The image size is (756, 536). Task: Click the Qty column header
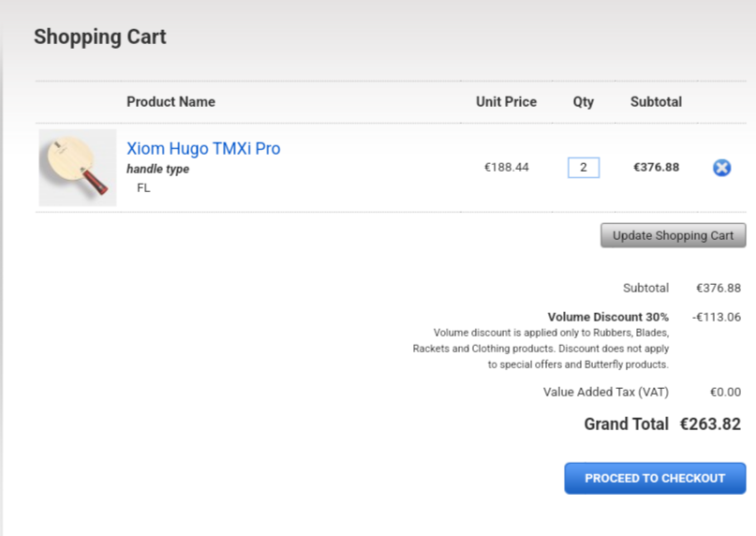(584, 102)
